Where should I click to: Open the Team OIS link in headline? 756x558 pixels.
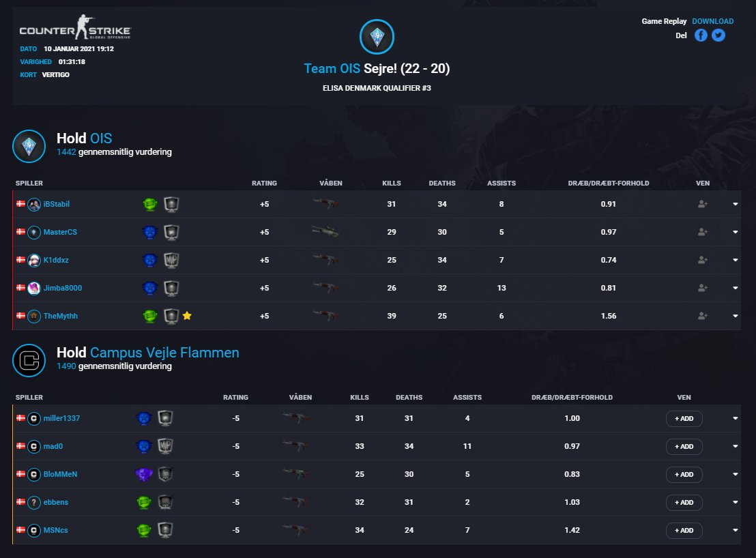(332, 68)
